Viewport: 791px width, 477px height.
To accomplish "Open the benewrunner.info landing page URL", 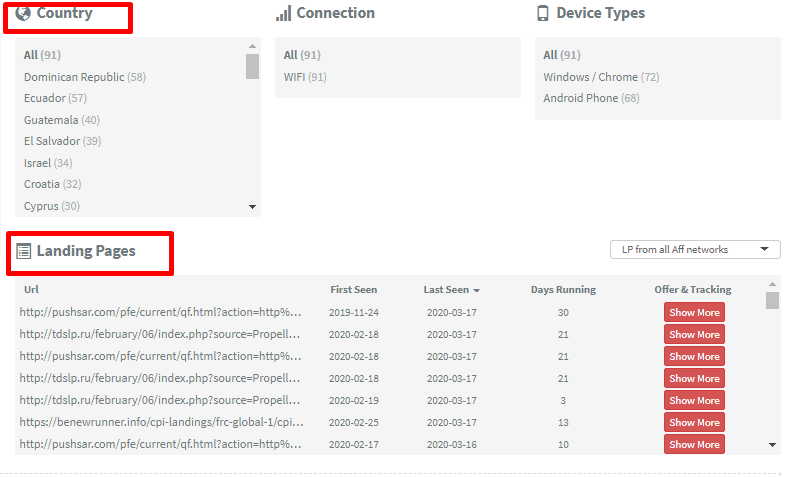I will (x=160, y=422).
